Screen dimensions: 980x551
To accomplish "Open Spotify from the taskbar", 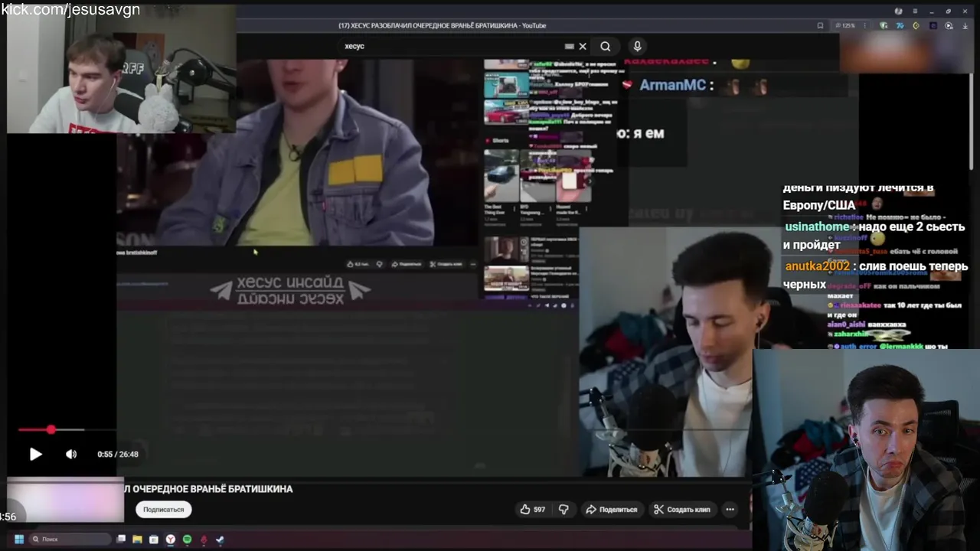I will click(x=187, y=540).
